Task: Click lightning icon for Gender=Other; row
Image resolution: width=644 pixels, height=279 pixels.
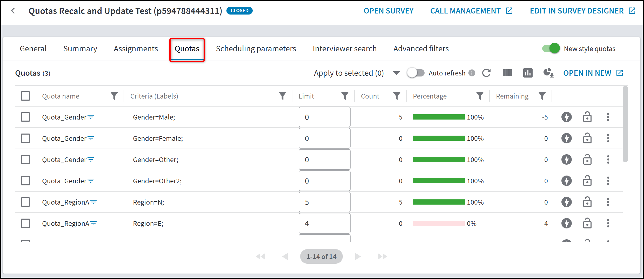Action: click(567, 159)
